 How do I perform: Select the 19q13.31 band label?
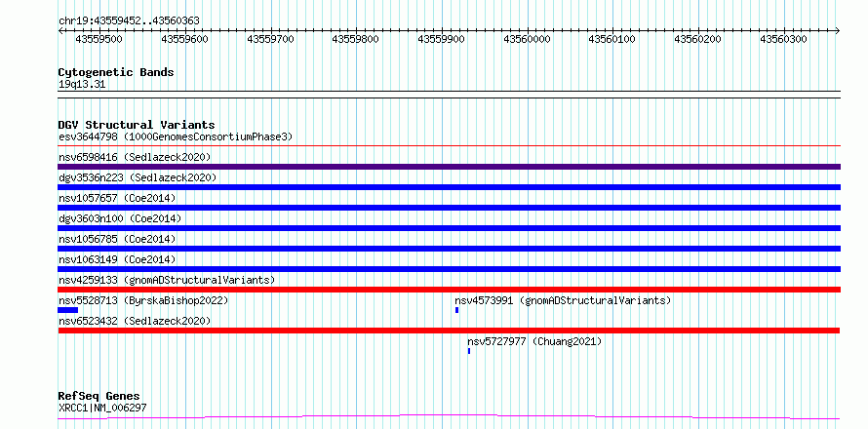[82, 85]
